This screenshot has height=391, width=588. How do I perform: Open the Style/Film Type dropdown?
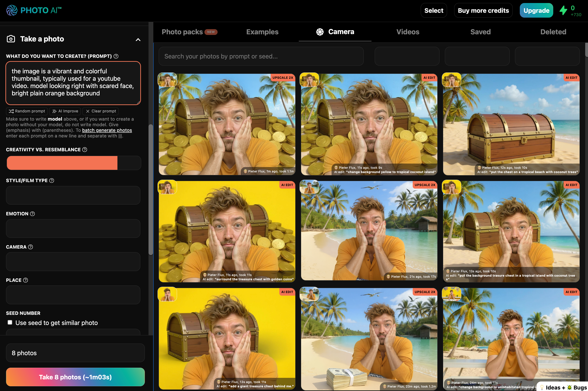(x=73, y=195)
